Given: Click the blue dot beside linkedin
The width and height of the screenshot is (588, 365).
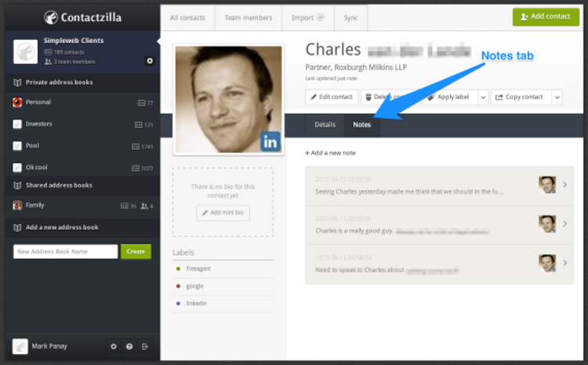Looking at the screenshot, I should [x=178, y=304].
